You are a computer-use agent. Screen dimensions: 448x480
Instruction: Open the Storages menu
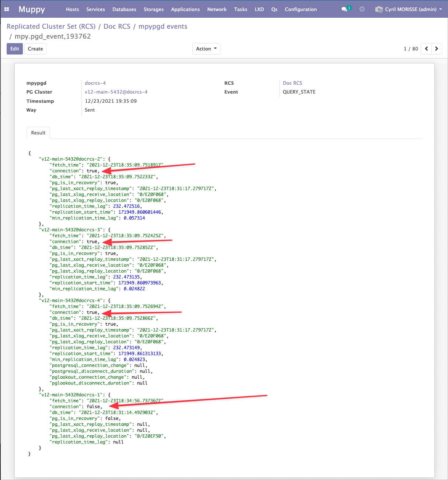point(154,9)
